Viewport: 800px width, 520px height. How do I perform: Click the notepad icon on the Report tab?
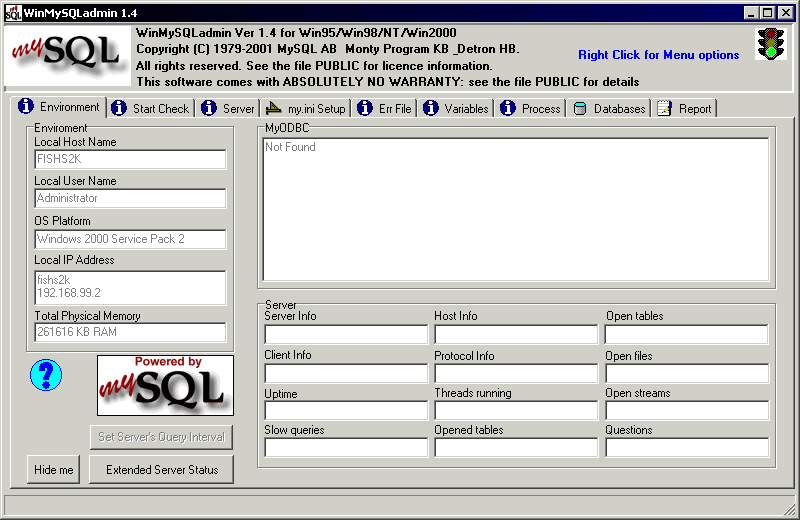[664, 108]
